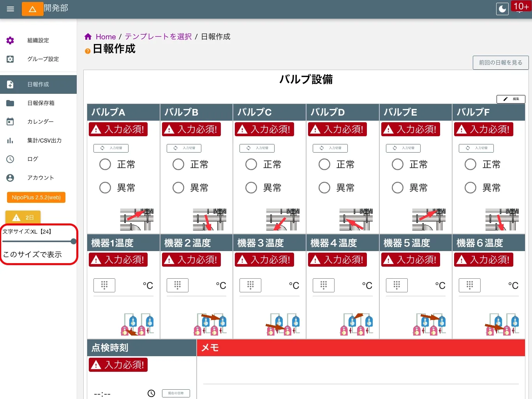This screenshot has height=399, width=532.
Task: Open the numeric keypad for 機器５温度
Action: 397,285
